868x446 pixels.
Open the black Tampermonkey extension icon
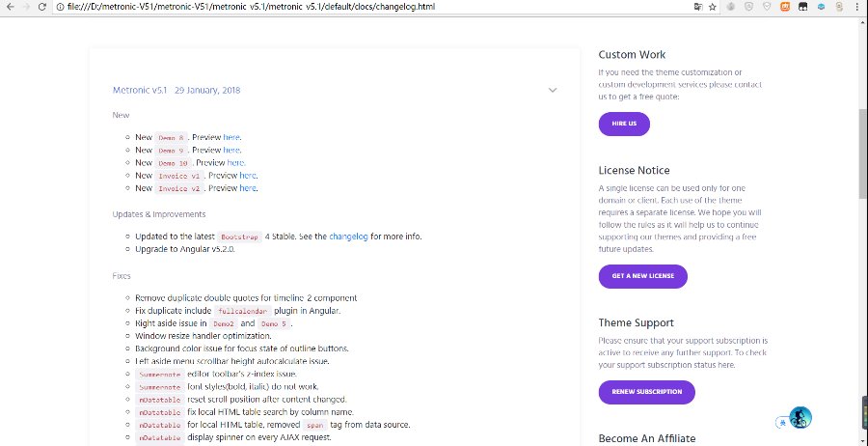coord(802,7)
